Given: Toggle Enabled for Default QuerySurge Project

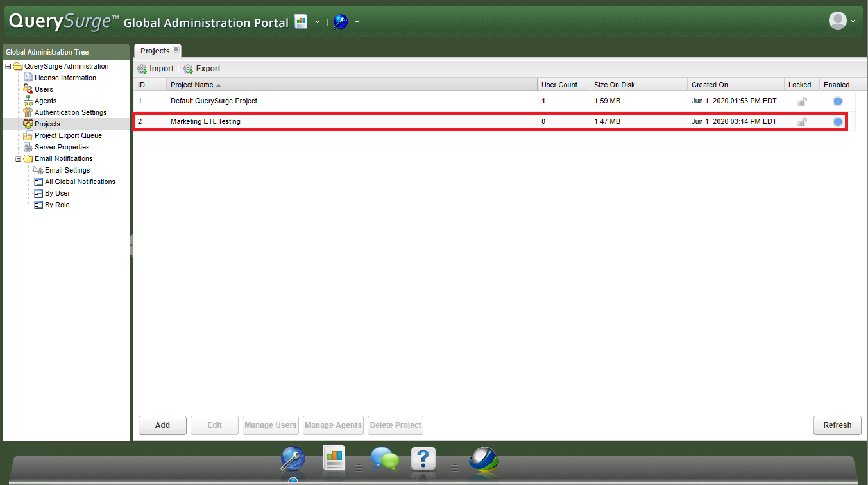Looking at the screenshot, I should click(x=837, y=101).
